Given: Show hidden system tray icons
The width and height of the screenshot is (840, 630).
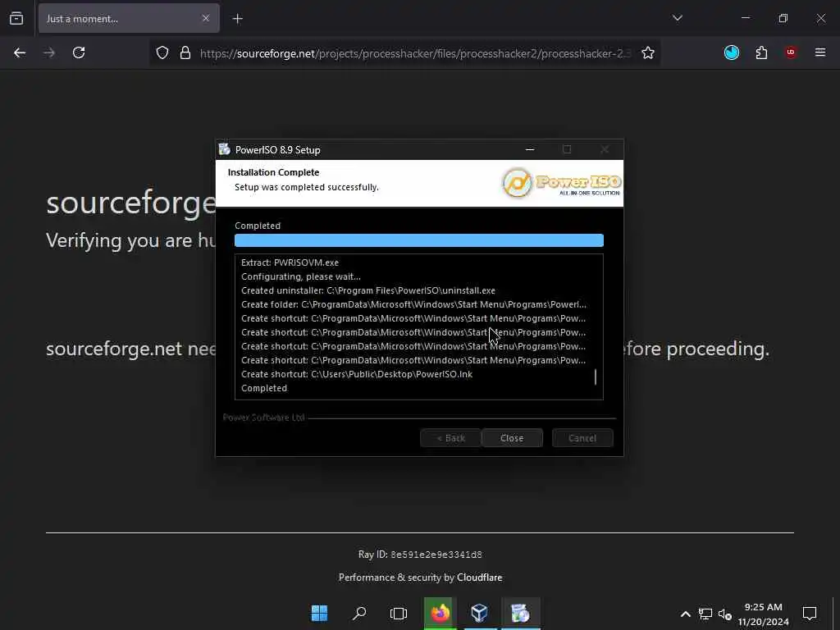Looking at the screenshot, I should pyautogui.click(x=685, y=614).
